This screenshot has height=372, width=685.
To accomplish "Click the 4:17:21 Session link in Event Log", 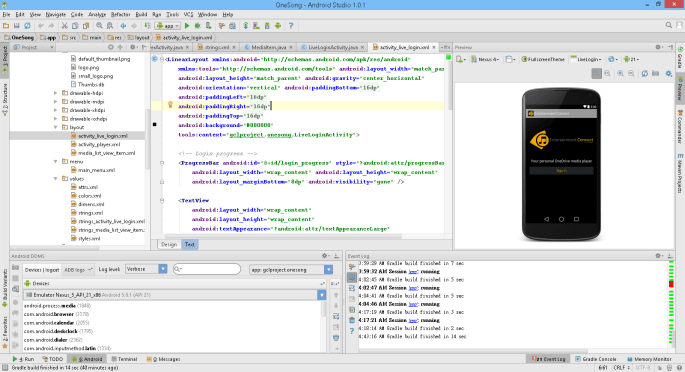I will (x=413, y=320).
